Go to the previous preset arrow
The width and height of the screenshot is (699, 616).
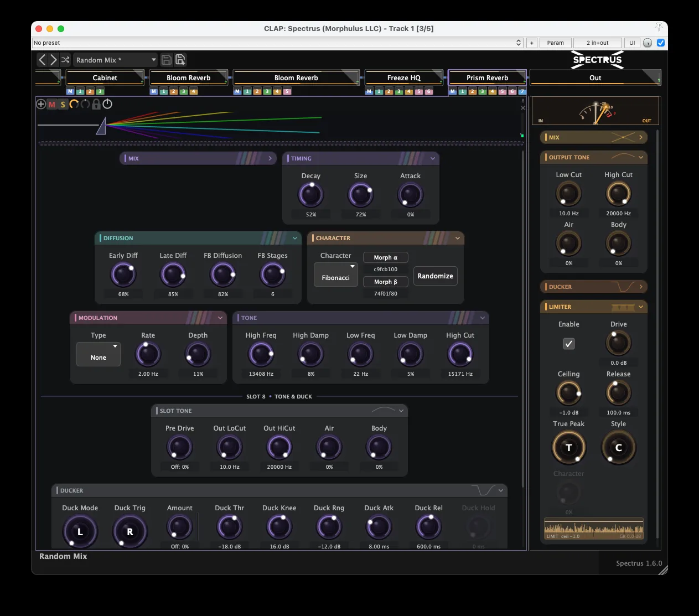point(42,60)
